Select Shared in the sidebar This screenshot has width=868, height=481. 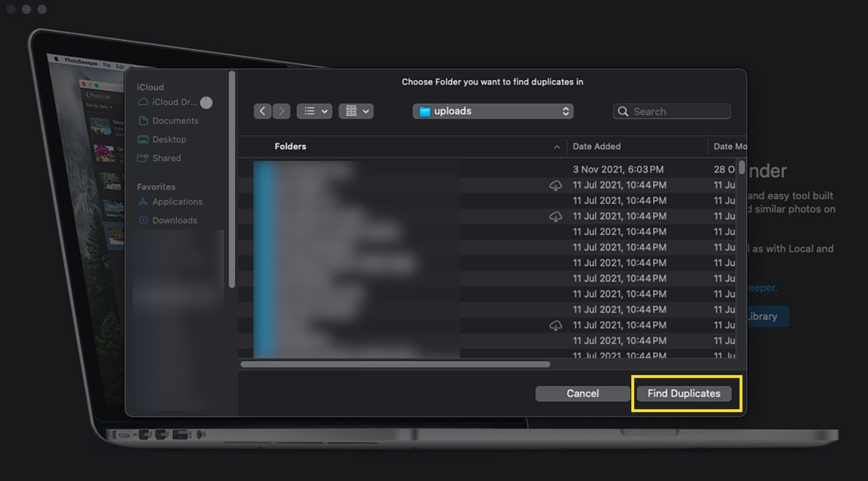159,158
